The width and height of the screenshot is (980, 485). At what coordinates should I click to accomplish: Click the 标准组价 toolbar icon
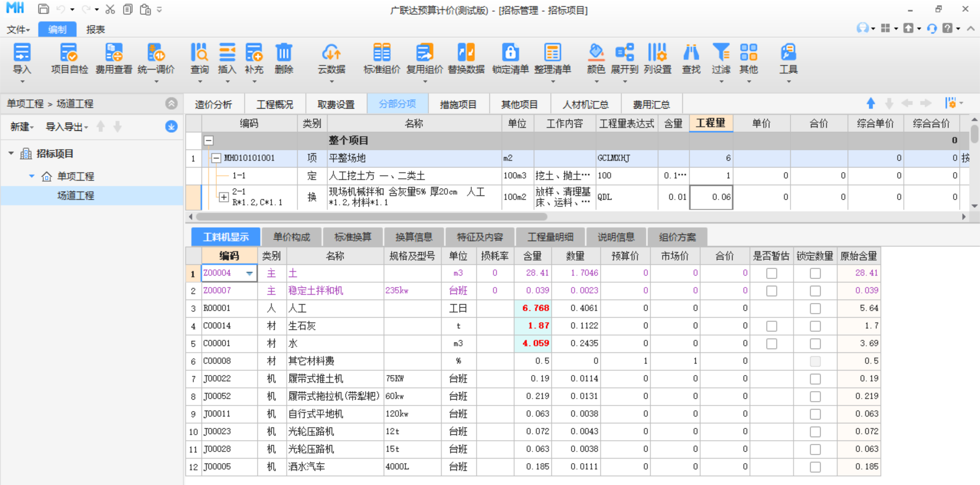click(381, 53)
